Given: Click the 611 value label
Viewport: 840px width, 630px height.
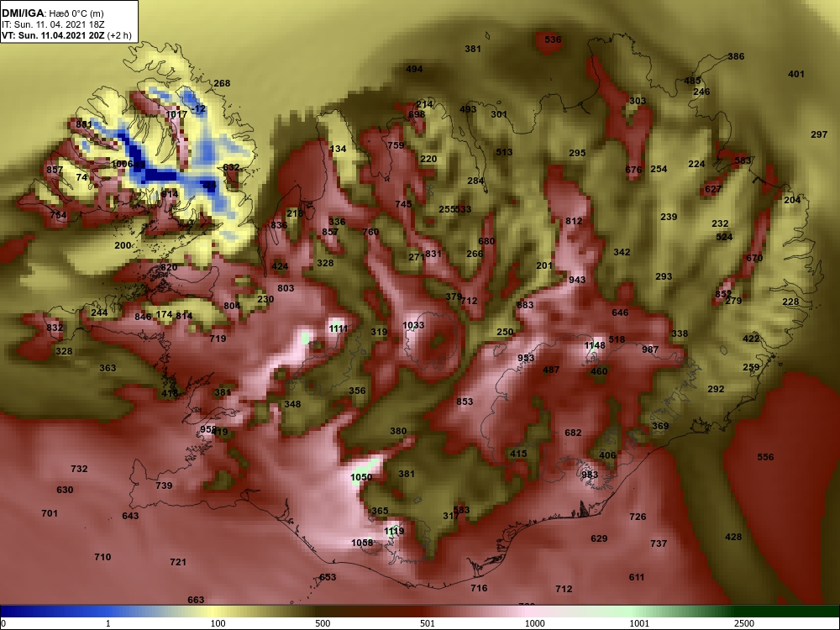Looking at the screenshot, I should point(637,578).
